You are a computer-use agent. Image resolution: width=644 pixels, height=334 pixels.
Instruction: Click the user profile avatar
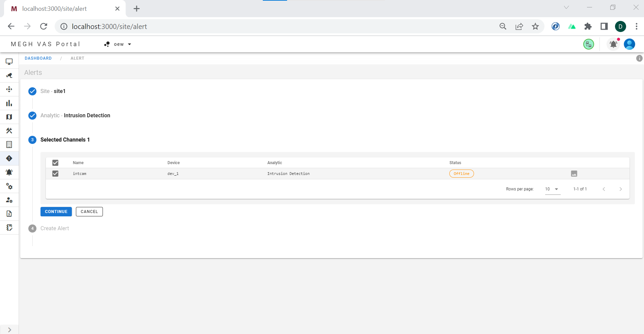pyautogui.click(x=629, y=44)
